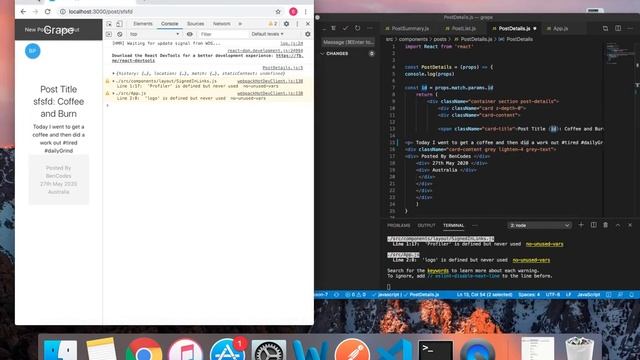This screenshot has width=640, height=360.
Task: Reload the localhost page
Action: 47,12
